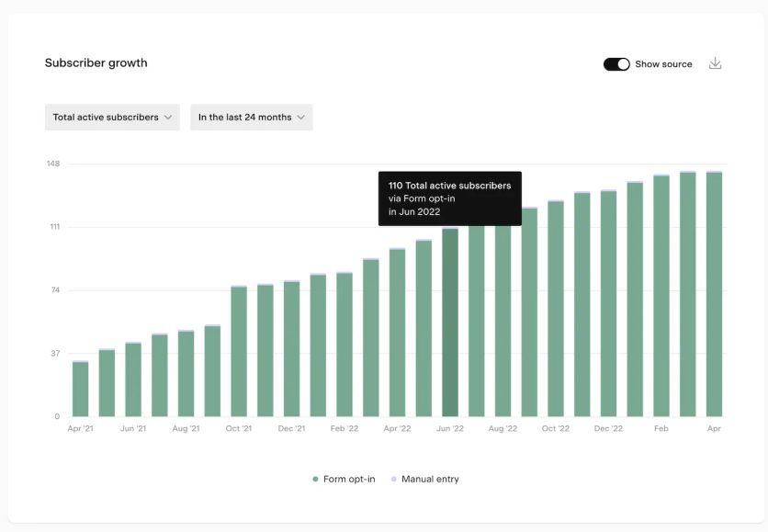
Task: Click the Show source label
Action: coord(663,64)
